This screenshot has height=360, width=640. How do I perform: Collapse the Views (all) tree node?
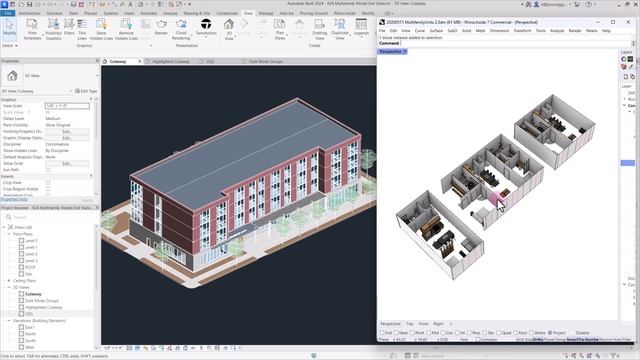tap(4, 227)
